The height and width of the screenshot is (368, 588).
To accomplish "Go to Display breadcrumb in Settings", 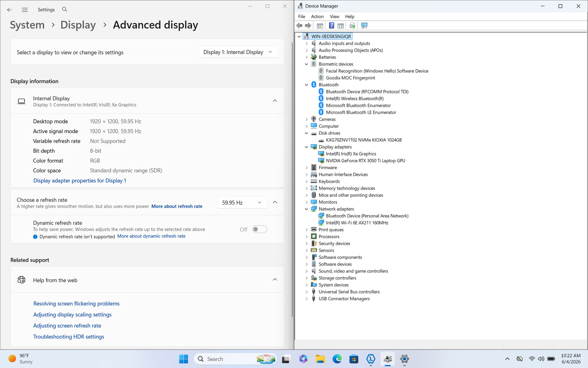I will point(78,25).
